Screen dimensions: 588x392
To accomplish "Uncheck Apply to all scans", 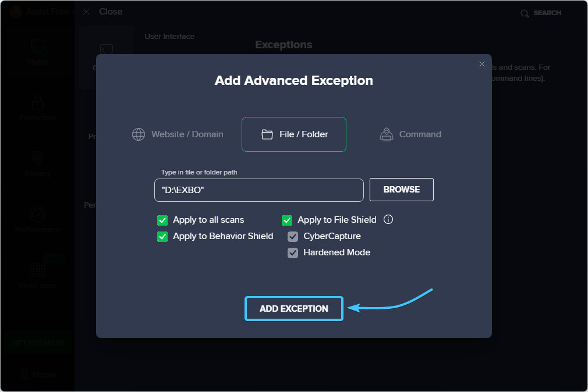I will 162,220.
